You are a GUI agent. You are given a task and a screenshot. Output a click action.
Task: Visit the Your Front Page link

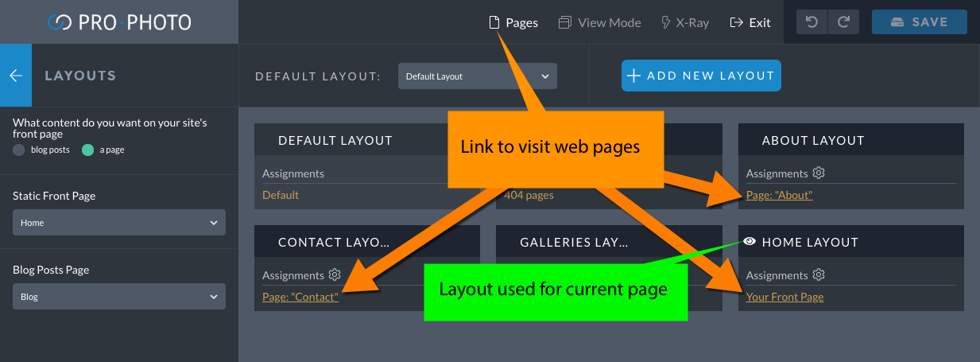(784, 297)
